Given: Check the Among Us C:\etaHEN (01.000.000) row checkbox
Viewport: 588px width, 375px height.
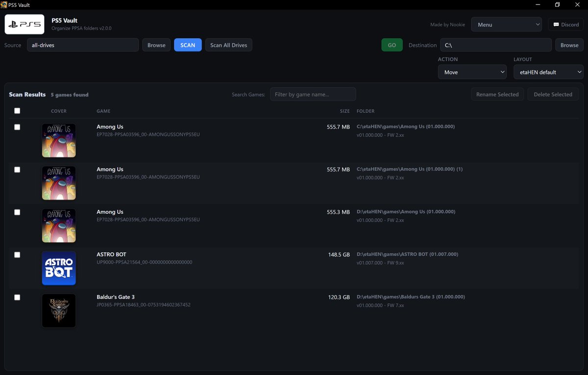Looking at the screenshot, I should tap(17, 127).
